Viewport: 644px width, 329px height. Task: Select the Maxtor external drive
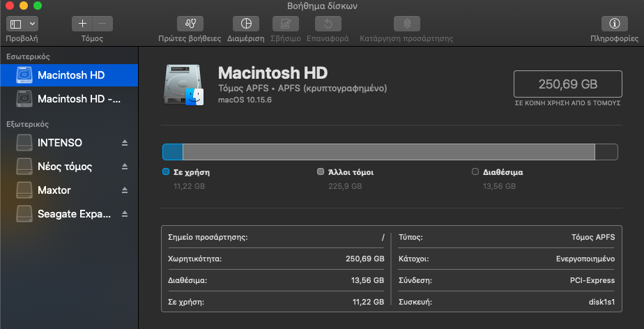[69, 190]
